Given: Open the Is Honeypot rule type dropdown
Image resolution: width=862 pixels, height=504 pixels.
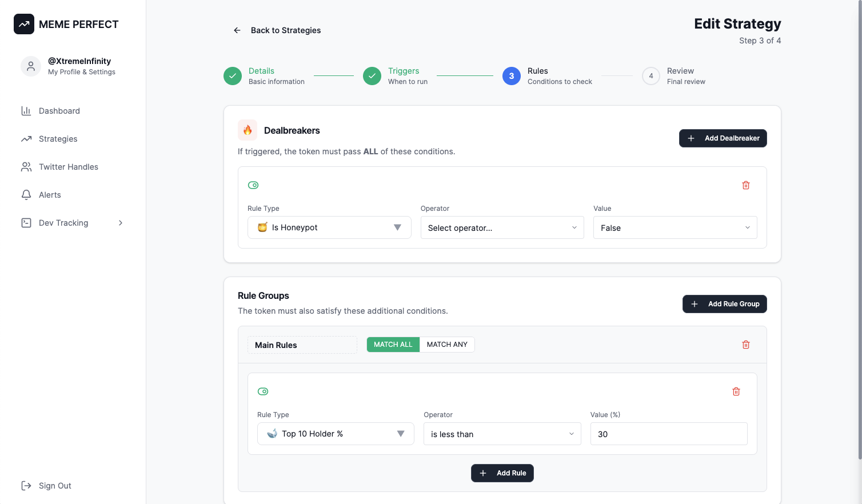Looking at the screenshot, I should (329, 227).
